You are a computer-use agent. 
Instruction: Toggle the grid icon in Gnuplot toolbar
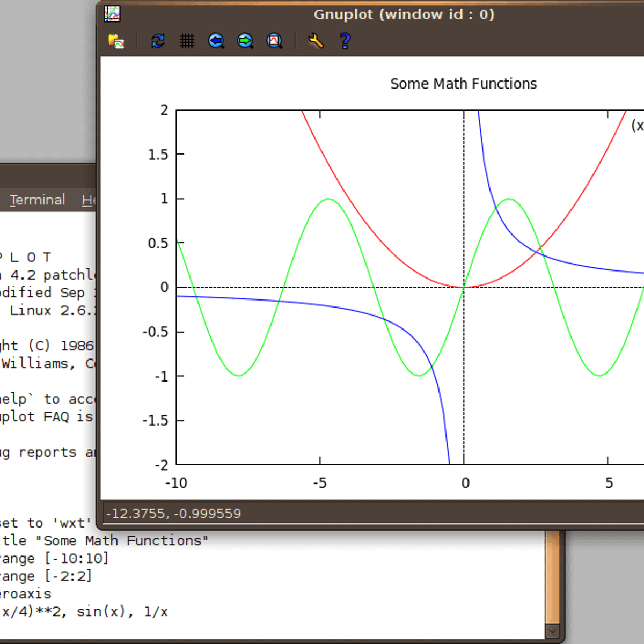[187, 41]
